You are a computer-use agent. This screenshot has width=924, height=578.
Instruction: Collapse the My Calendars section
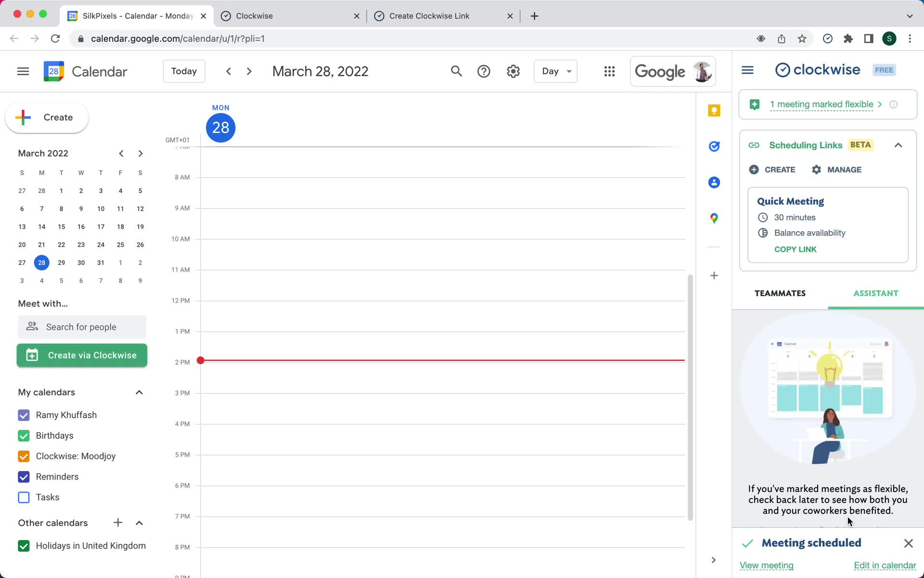tap(139, 392)
